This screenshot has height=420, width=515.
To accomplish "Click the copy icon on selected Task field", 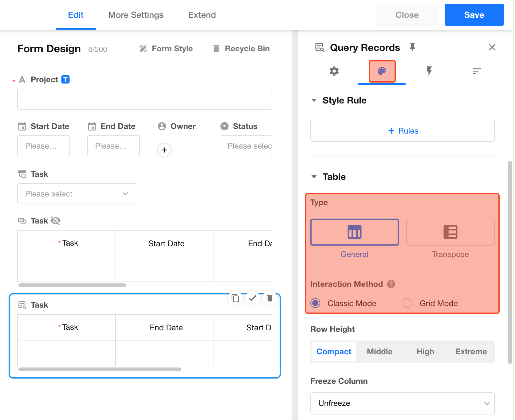I will tap(235, 298).
